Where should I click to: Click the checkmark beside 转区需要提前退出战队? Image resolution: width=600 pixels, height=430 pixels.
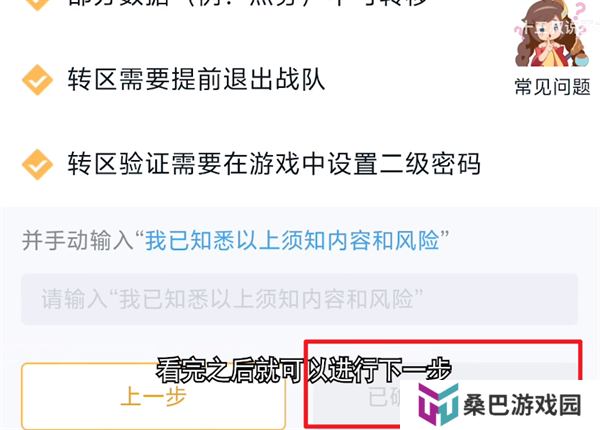37,80
